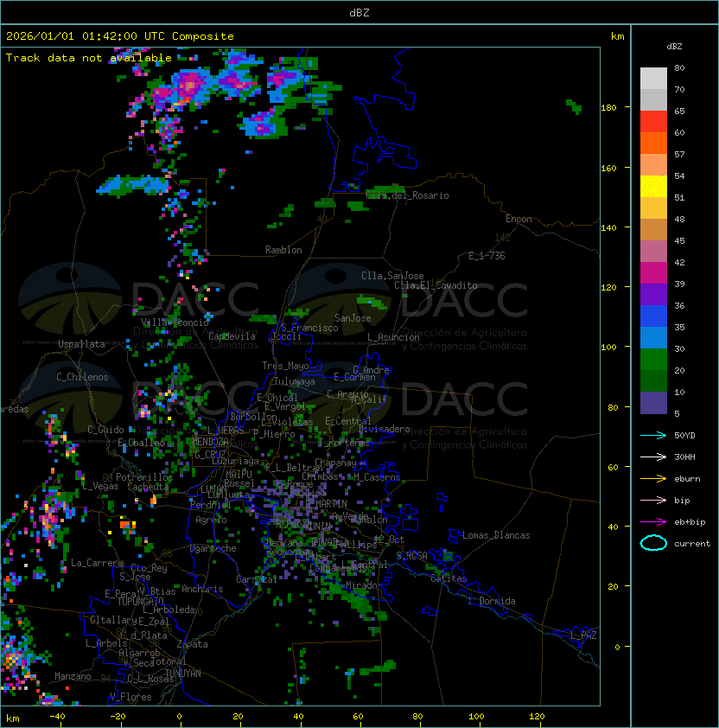
Task: Select the eburn arrow legend icon
Action: click(x=653, y=478)
